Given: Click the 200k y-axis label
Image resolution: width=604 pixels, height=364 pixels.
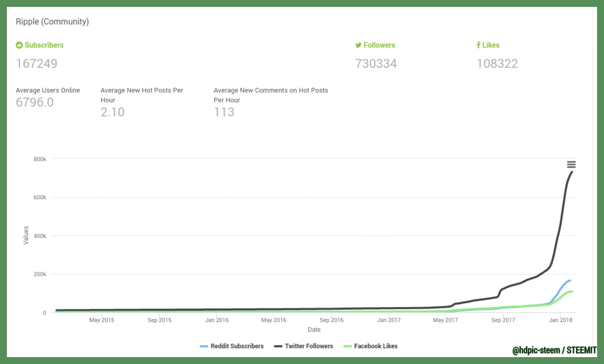Looking at the screenshot, I should (x=40, y=274).
